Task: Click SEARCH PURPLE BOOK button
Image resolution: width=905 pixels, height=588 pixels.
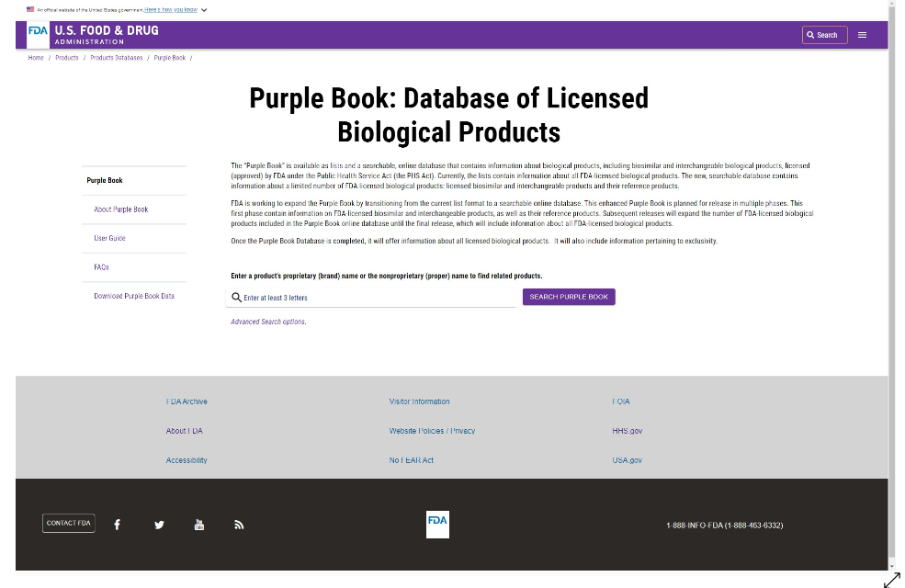Action: pos(569,297)
